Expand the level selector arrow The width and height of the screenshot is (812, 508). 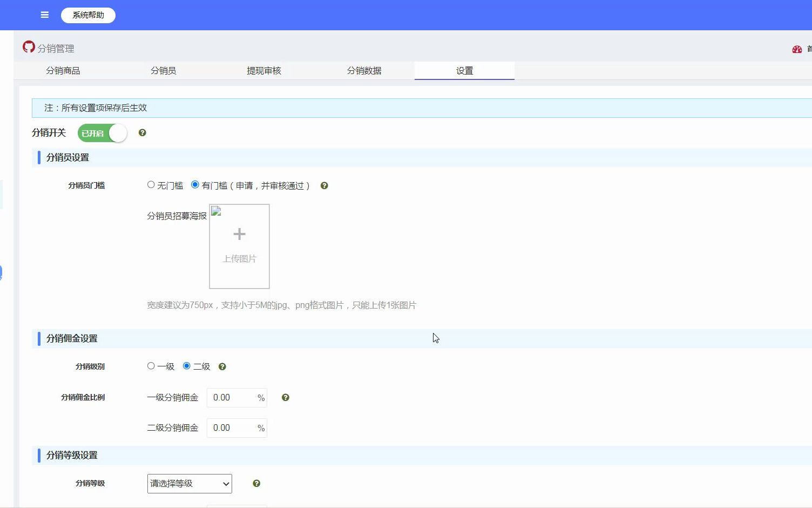[225, 483]
